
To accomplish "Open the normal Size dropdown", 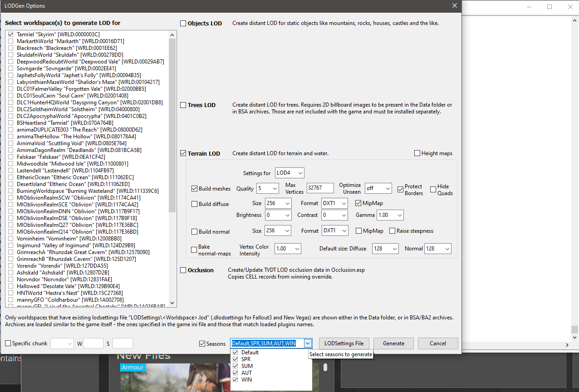I will [278, 231].
